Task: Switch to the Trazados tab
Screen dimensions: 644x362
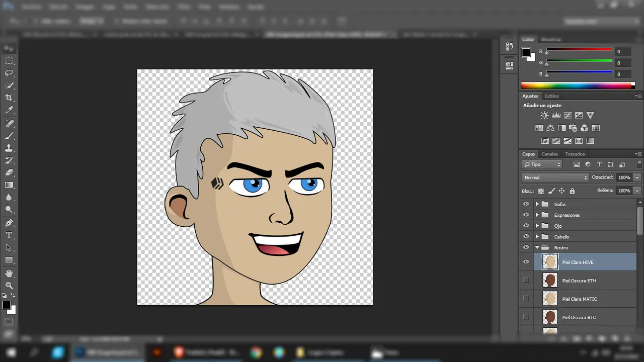Action: pos(575,154)
